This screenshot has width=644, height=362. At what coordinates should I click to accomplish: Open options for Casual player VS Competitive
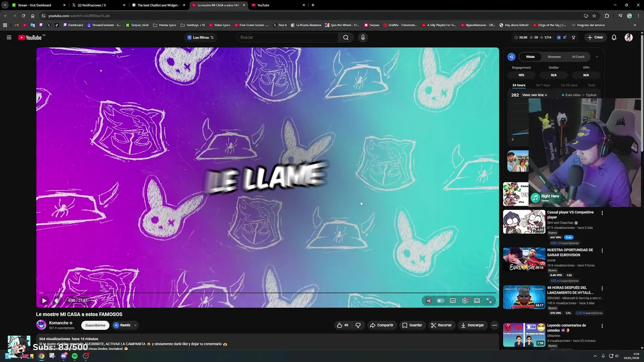(x=602, y=213)
